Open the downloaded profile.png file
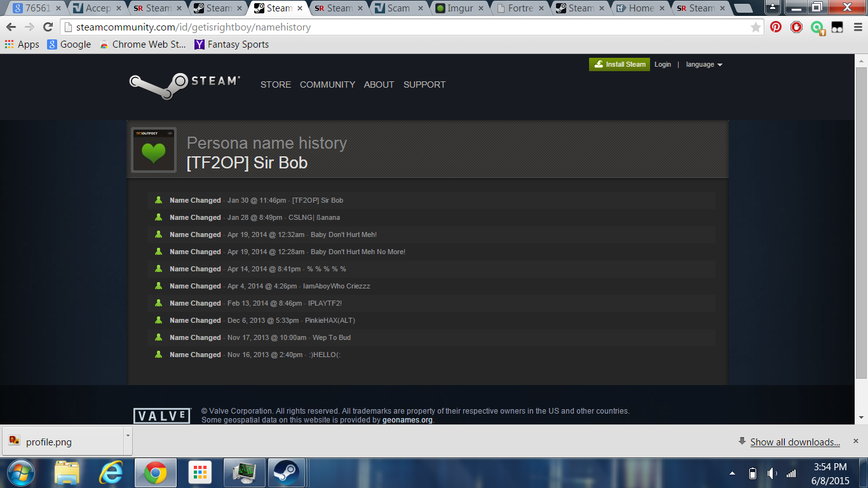868x488 pixels. pyautogui.click(x=63, y=442)
